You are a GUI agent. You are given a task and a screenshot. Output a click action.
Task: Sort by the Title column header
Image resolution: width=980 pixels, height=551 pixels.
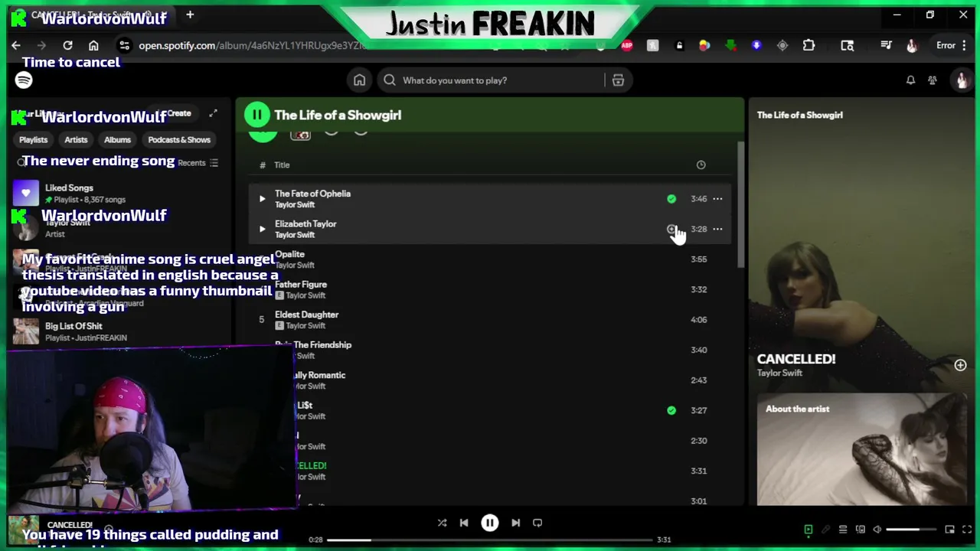(x=282, y=165)
